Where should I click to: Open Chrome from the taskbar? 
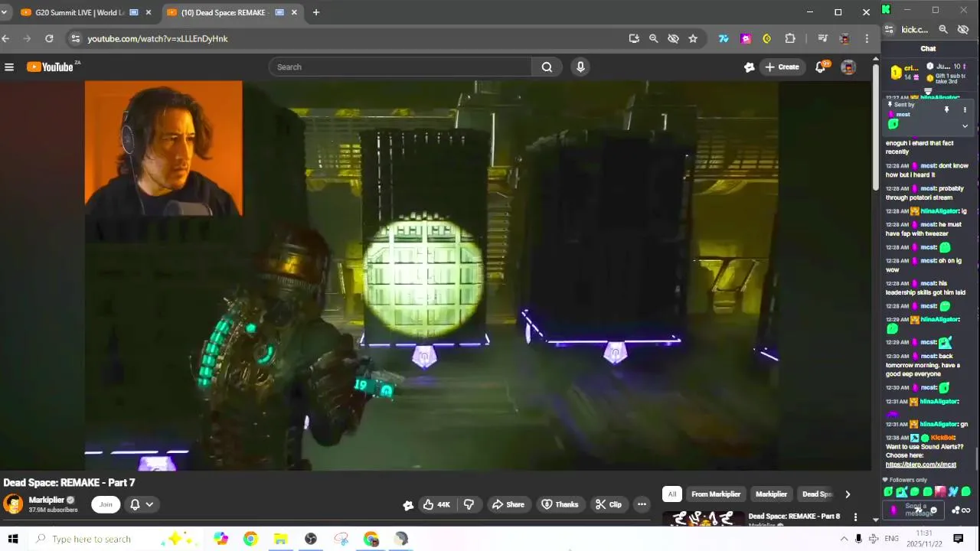250,539
